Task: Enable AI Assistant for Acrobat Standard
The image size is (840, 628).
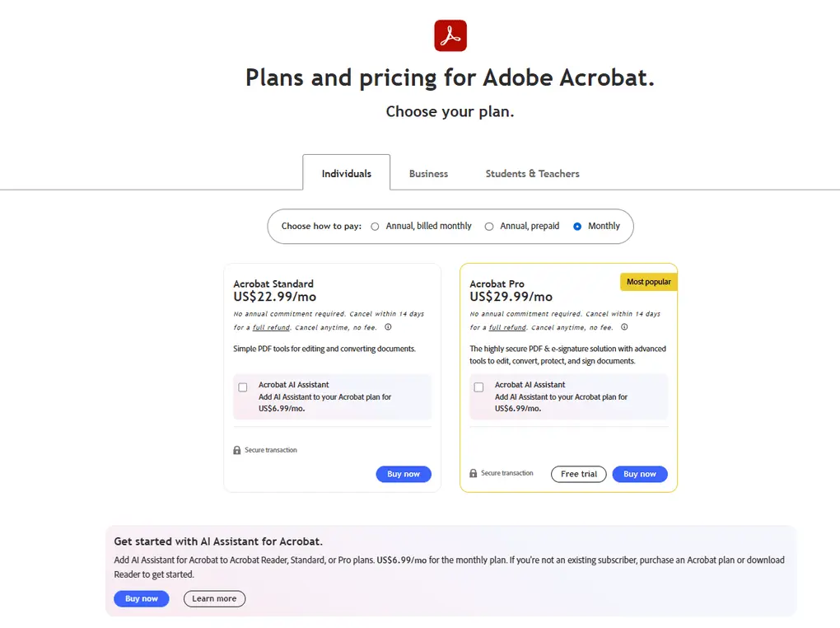Action: coord(242,387)
